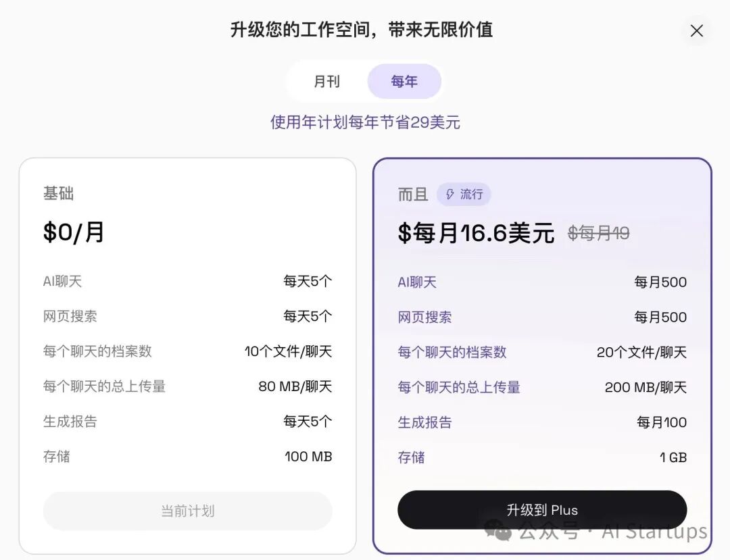Viewport: 730px width, 560px height.
Task: Click 网页搜索 label in 基础 plan
Action: [70, 316]
